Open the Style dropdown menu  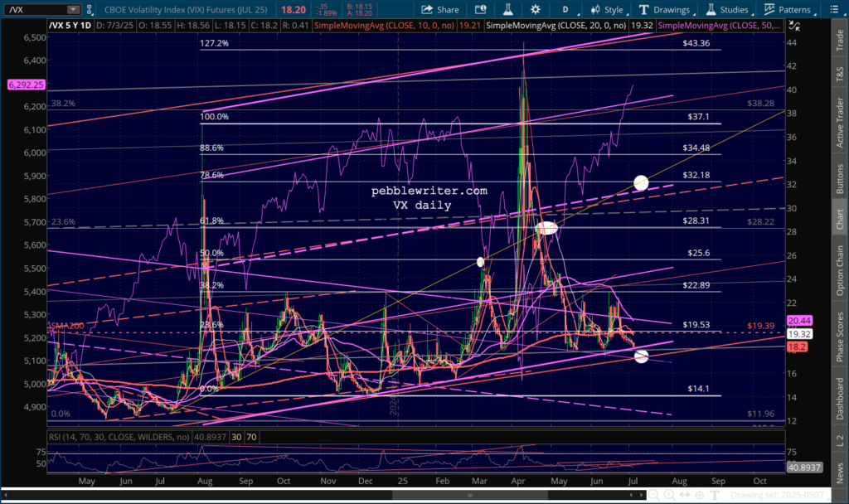click(608, 10)
